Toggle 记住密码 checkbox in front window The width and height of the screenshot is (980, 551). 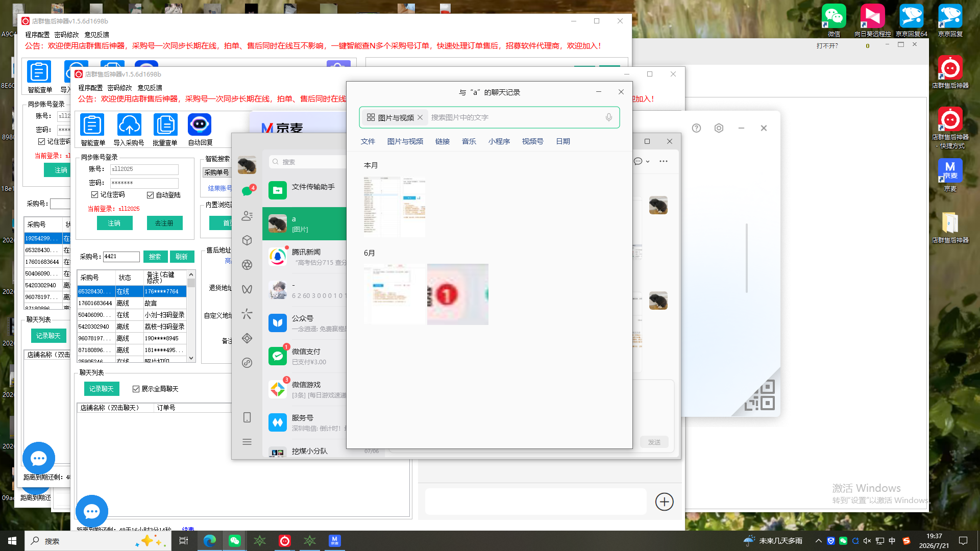coord(94,195)
